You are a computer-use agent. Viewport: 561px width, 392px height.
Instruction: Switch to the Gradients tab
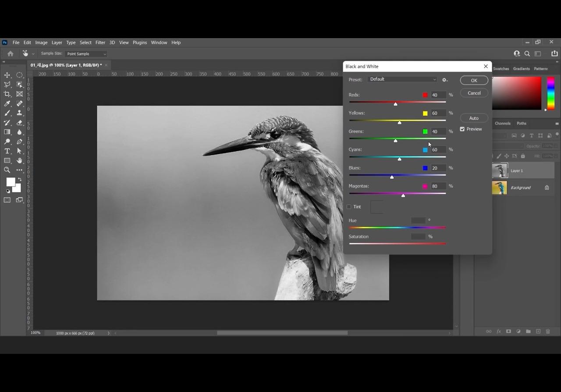tap(522, 69)
